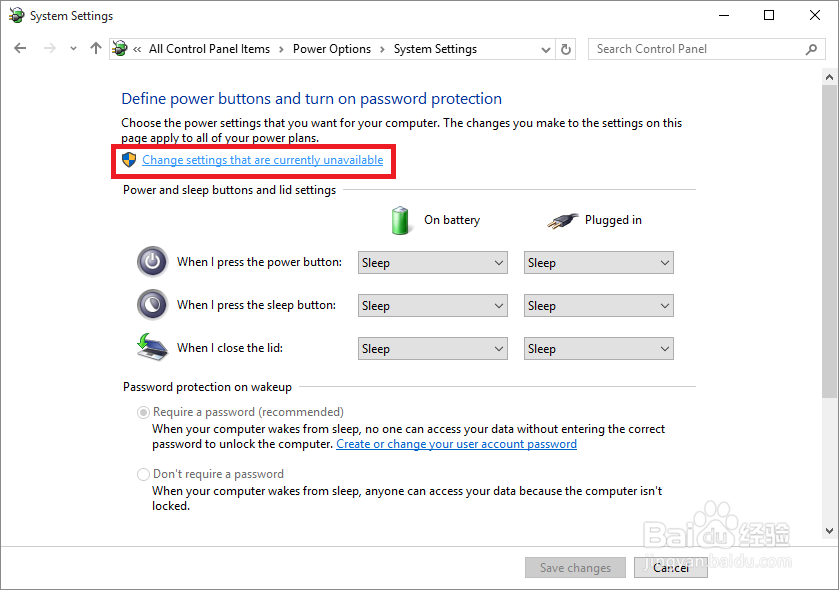Click the Refresh address bar icon

tap(567, 49)
